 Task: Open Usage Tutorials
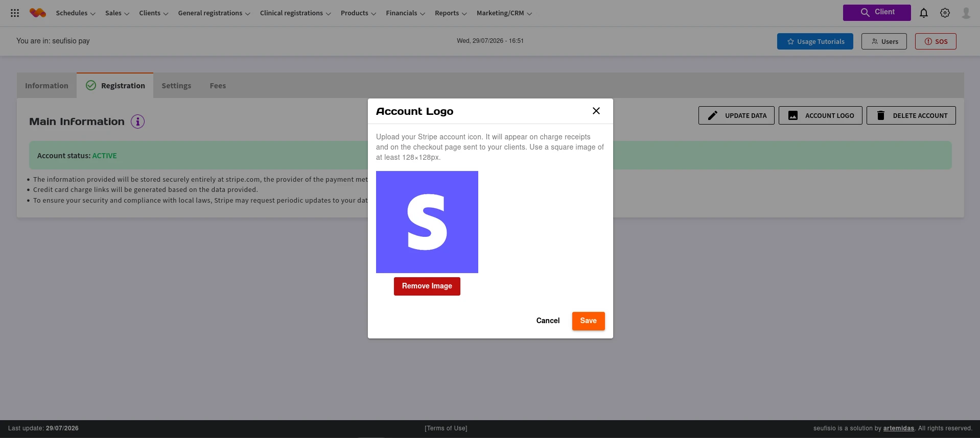coord(815,41)
